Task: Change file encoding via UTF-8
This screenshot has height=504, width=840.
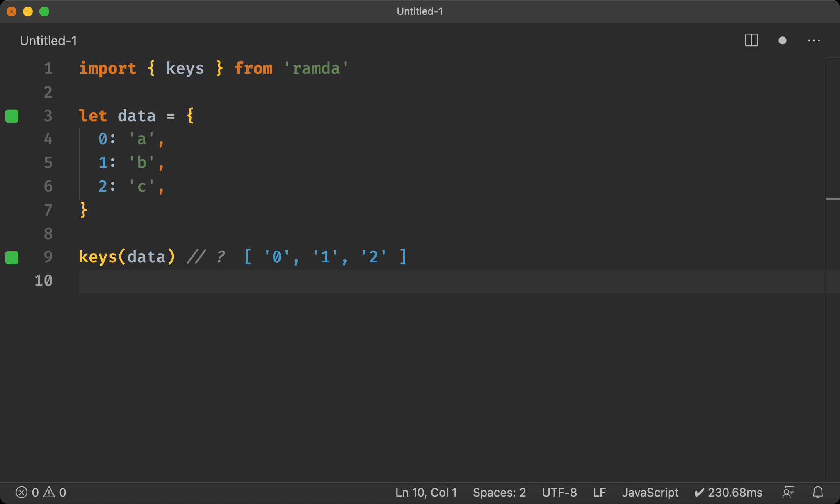Action: point(559,492)
